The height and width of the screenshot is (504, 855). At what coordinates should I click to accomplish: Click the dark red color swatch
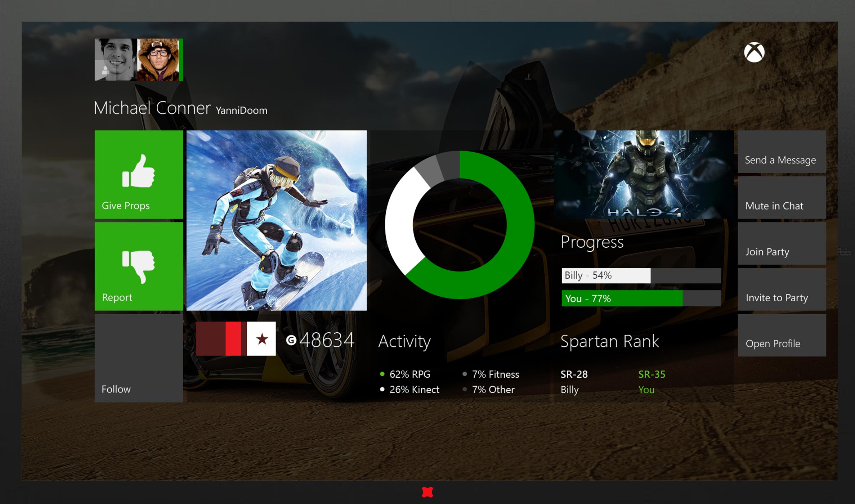211,339
